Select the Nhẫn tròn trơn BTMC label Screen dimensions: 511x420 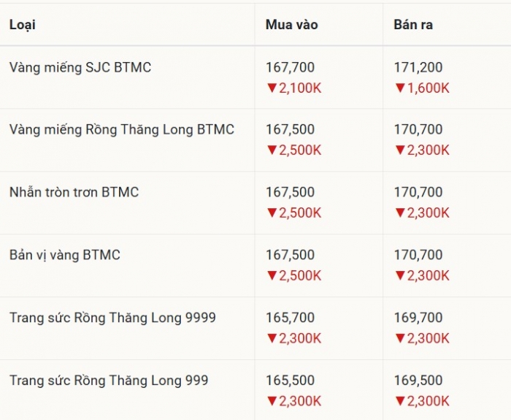74,193
